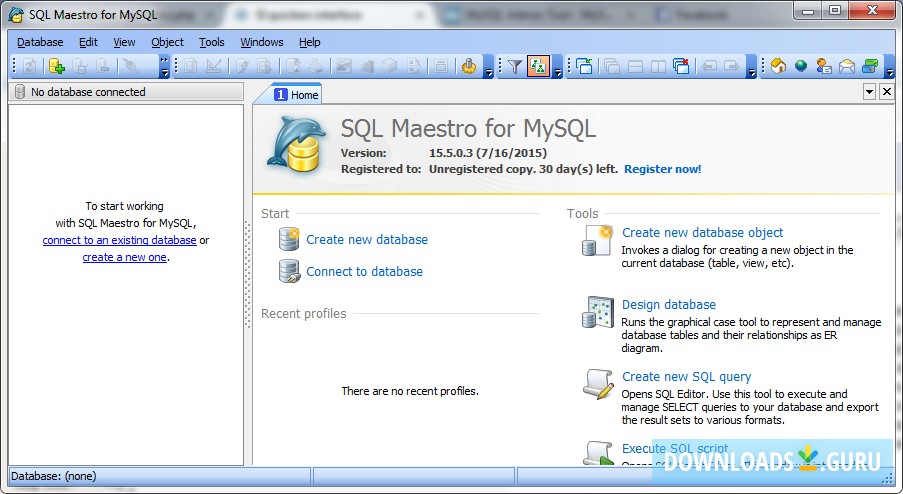Open the tab list dropdown arrow next to tab close
This screenshot has height=494, width=903.
click(x=870, y=92)
